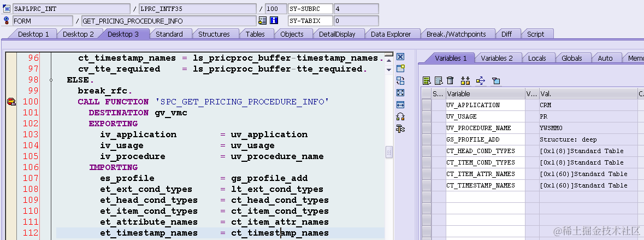Open the Data Explorer tab

pyautogui.click(x=391, y=34)
